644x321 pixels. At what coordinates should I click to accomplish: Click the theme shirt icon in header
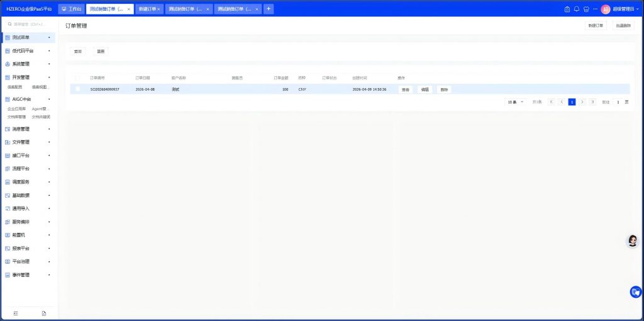point(586,9)
